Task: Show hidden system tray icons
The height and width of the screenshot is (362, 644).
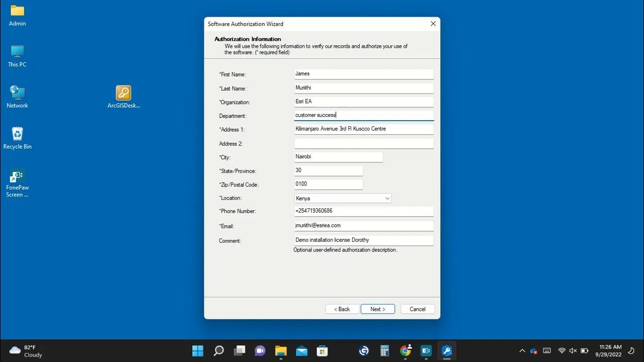Action: [522, 350]
